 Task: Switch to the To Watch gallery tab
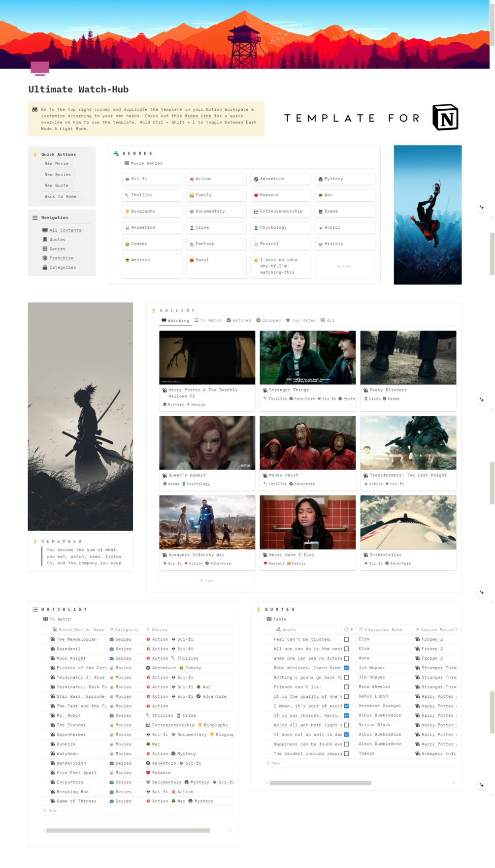point(208,320)
